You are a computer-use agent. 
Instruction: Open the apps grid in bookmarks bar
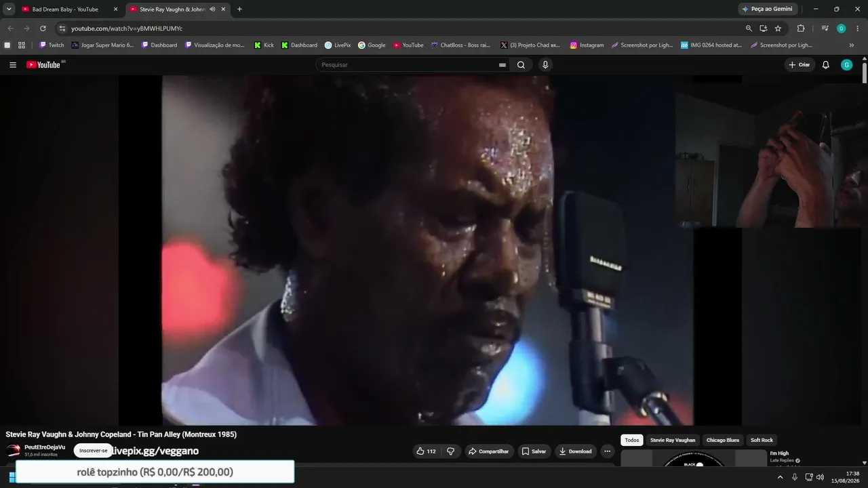click(22, 45)
